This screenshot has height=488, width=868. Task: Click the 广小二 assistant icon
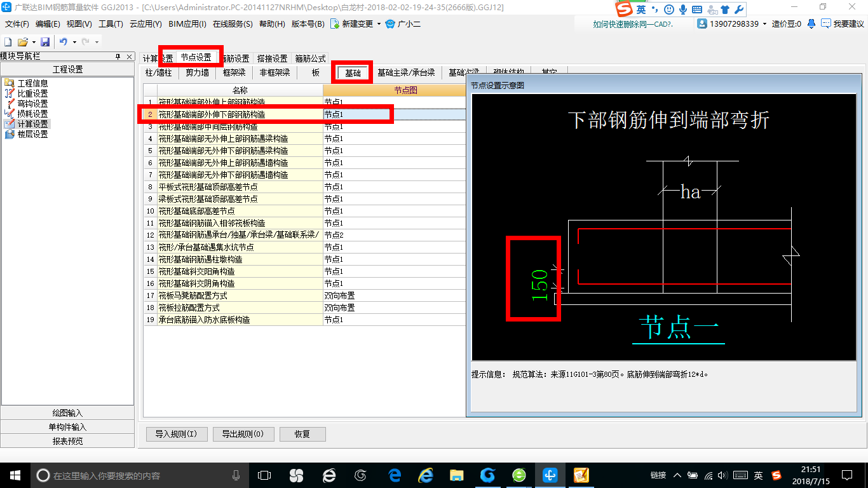tap(390, 24)
